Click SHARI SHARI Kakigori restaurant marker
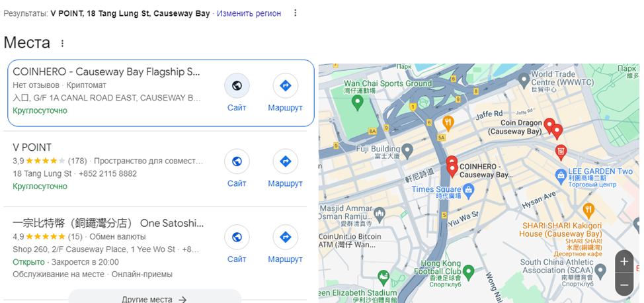This screenshot has width=644, height=303. [x=588, y=210]
